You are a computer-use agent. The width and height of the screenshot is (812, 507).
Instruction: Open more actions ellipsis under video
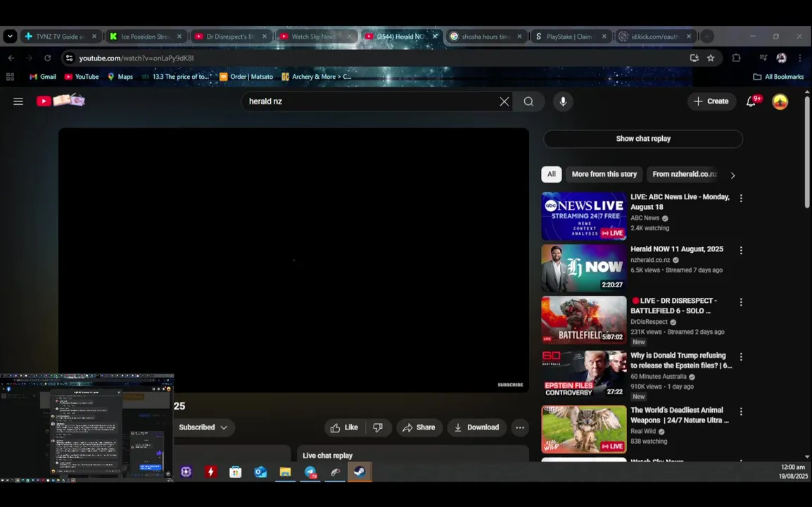click(520, 427)
